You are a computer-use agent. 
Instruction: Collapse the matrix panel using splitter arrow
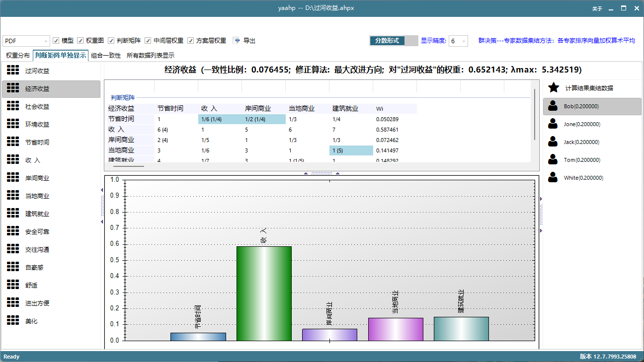(x=307, y=172)
